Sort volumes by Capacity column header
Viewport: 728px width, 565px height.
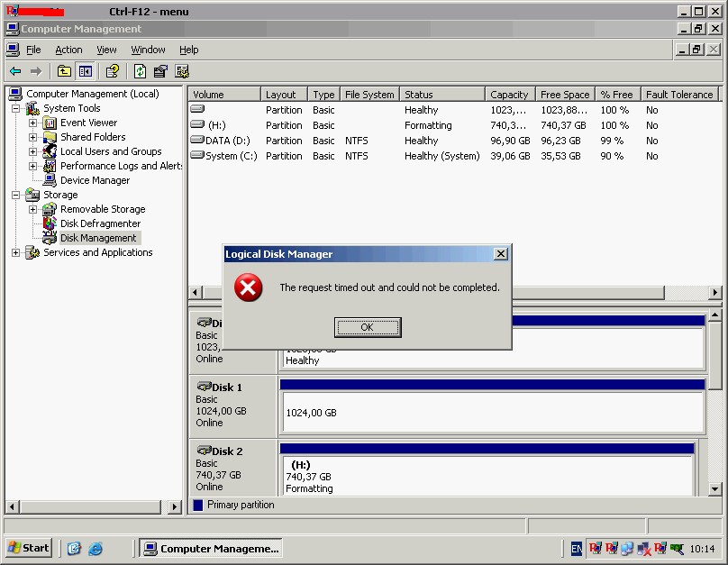click(509, 95)
